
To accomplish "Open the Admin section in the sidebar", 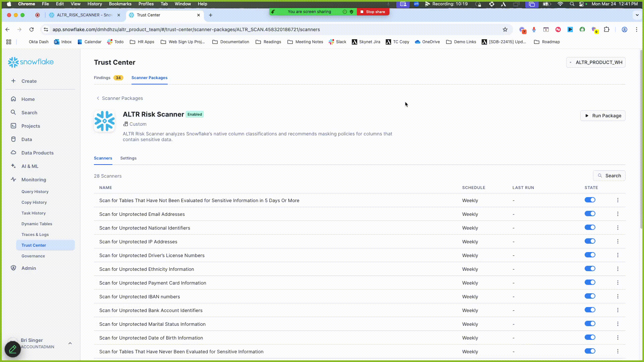I will point(29,268).
